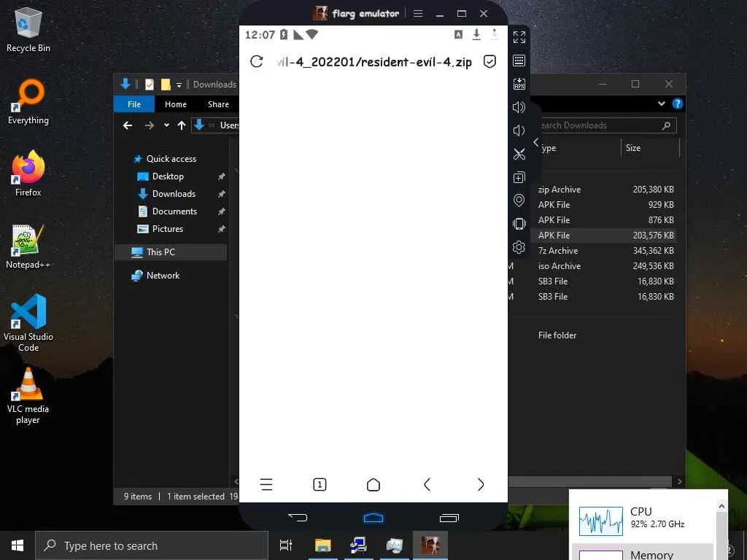This screenshot has width=747, height=560.
Task: Open the emulator browser hamburger menu
Action: 266,484
